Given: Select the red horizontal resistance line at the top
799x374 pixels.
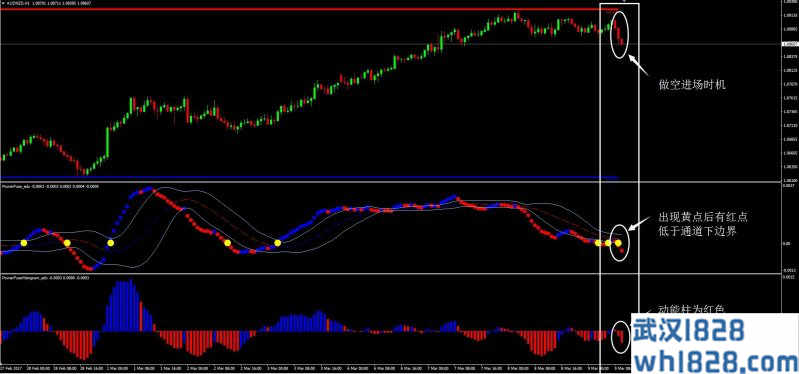Looking at the screenshot, I should point(309,9).
